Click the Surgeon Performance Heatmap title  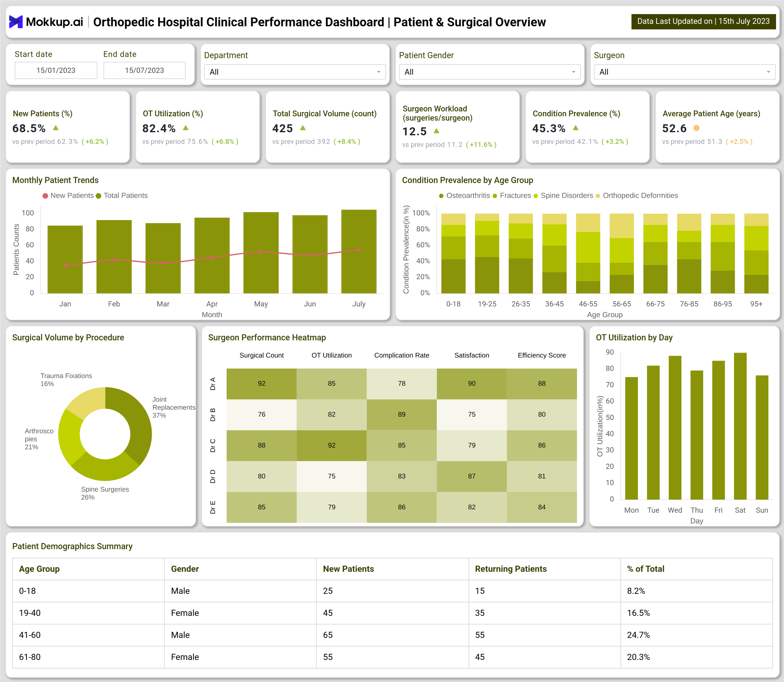[267, 338]
